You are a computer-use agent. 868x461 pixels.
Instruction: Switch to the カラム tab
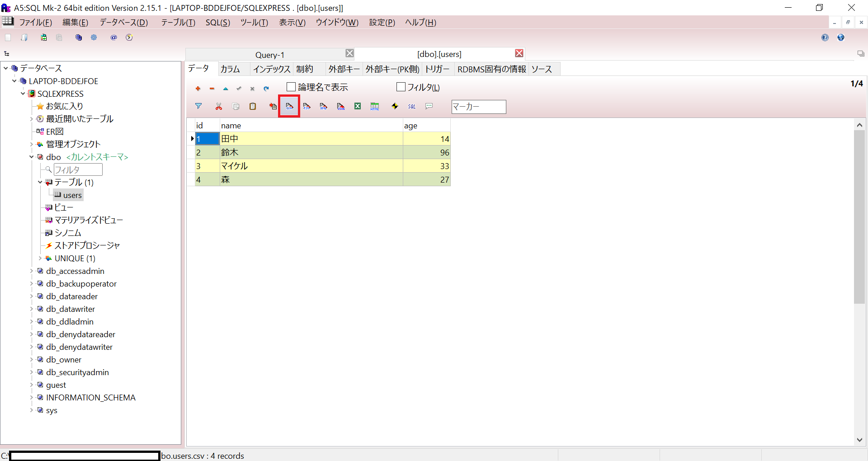tap(230, 69)
